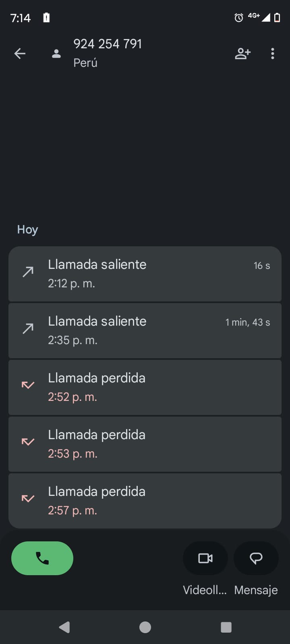This screenshot has height=644, width=290.
Task: Add number to contacts icon
Action: pyautogui.click(x=242, y=54)
